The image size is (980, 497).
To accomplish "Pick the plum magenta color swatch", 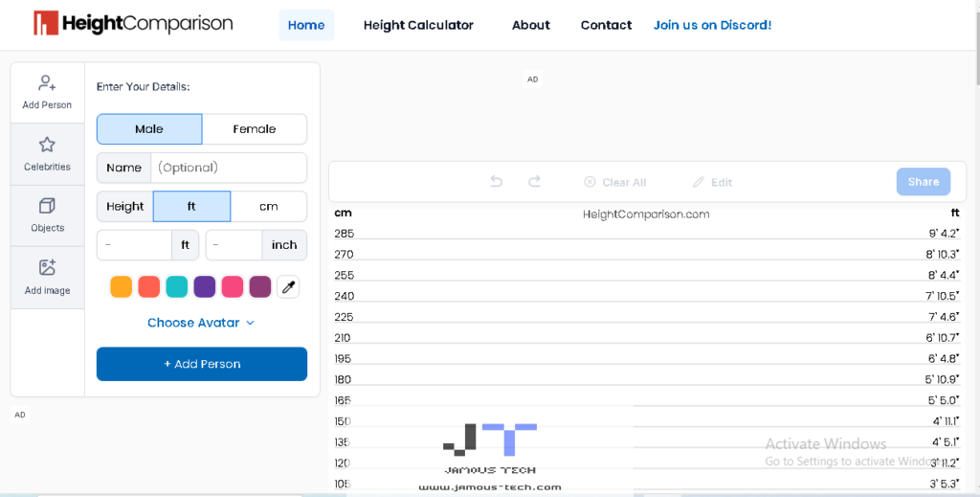I will tap(260, 287).
